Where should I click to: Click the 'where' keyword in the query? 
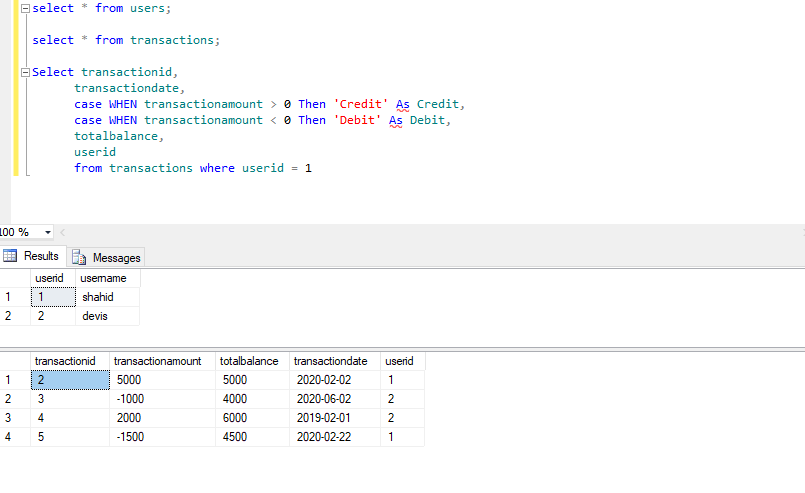[x=217, y=168]
